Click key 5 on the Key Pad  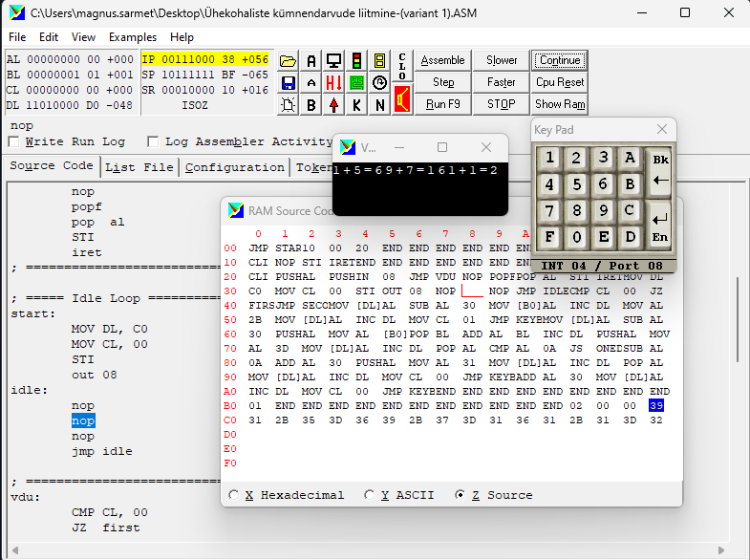(576, 184)
